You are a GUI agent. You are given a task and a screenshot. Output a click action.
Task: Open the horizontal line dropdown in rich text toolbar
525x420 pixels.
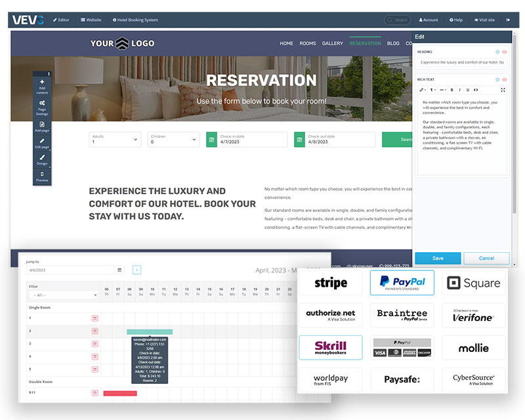tap(442, 90)
